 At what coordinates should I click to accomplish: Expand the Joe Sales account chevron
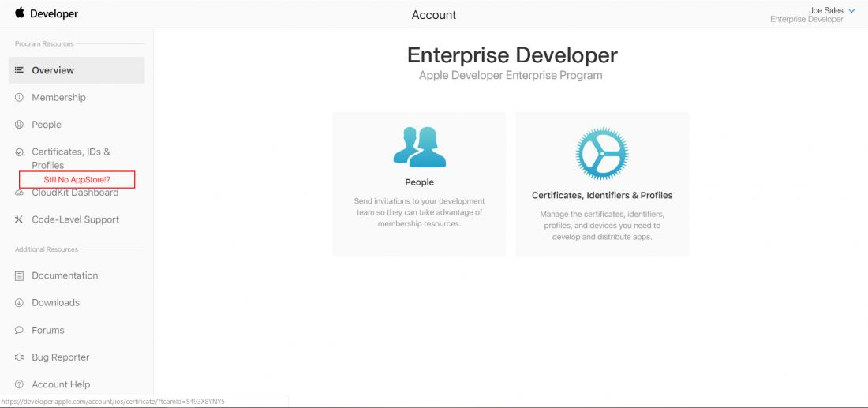pos(851,11)
